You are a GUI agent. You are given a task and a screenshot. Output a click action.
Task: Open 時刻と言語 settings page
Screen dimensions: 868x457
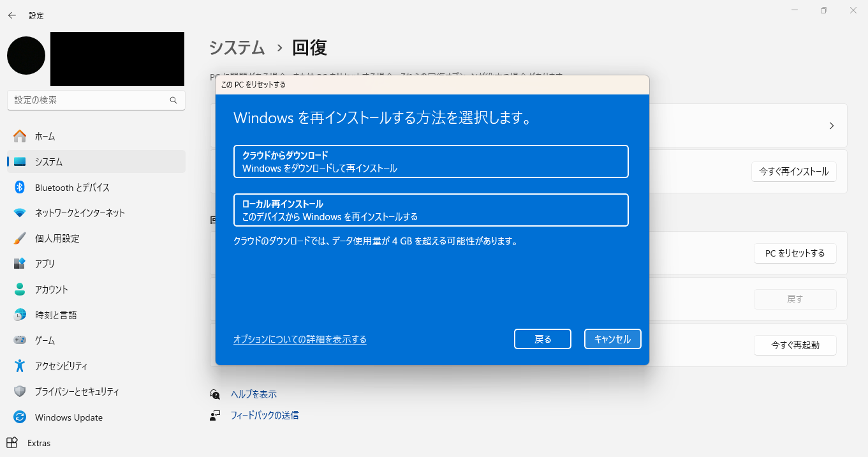tap(96, 315)
